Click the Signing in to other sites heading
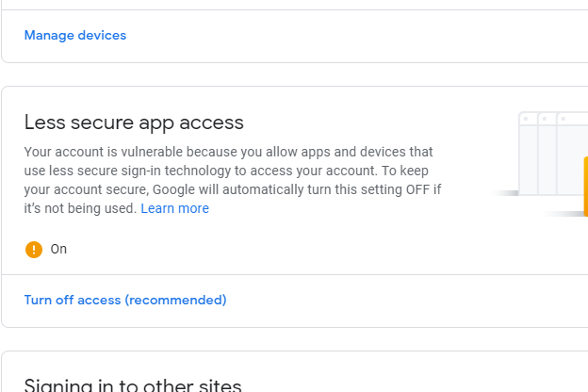The width and height of the screenshot is (588, 392). coord(133,385)
